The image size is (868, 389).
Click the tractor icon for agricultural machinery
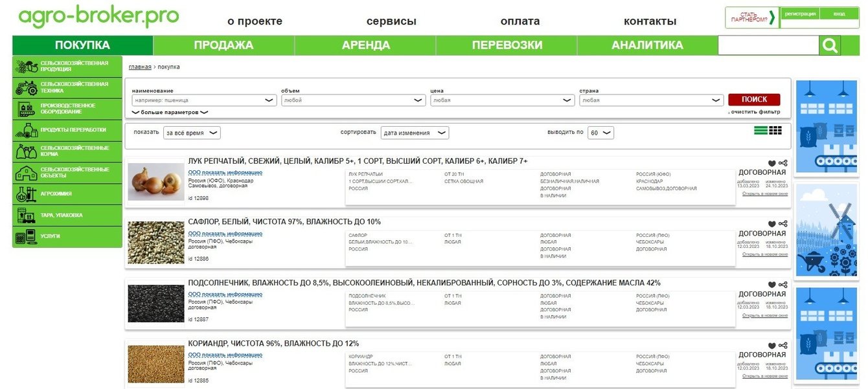(x=27, y=87)
